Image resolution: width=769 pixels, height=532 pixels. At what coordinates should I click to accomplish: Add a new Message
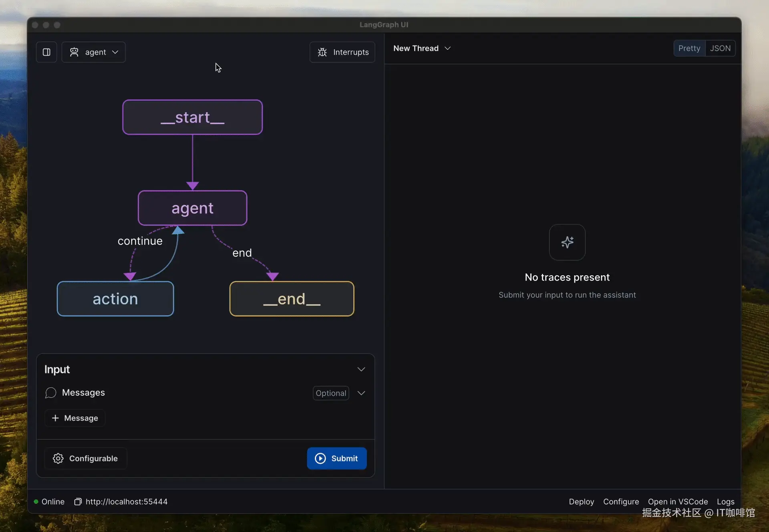(x=75, y=418)
